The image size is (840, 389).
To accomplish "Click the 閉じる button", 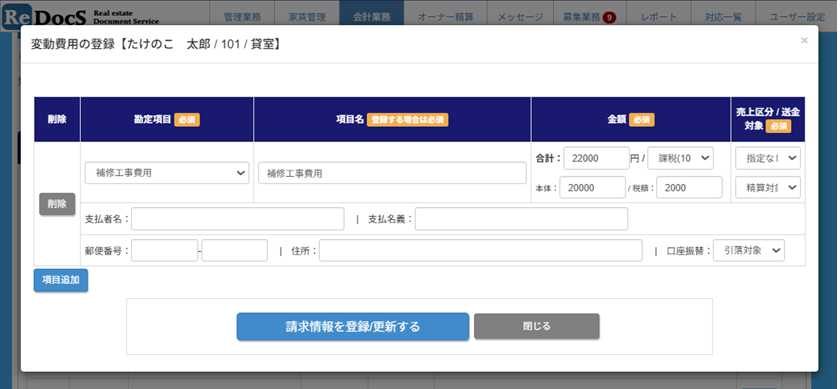I will (536, 326).
